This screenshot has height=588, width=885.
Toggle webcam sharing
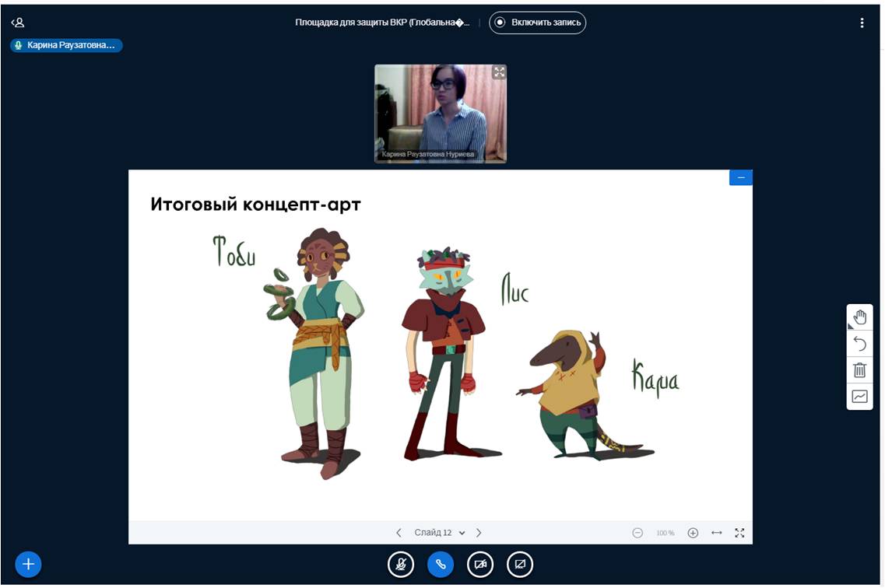pos(480,565)
